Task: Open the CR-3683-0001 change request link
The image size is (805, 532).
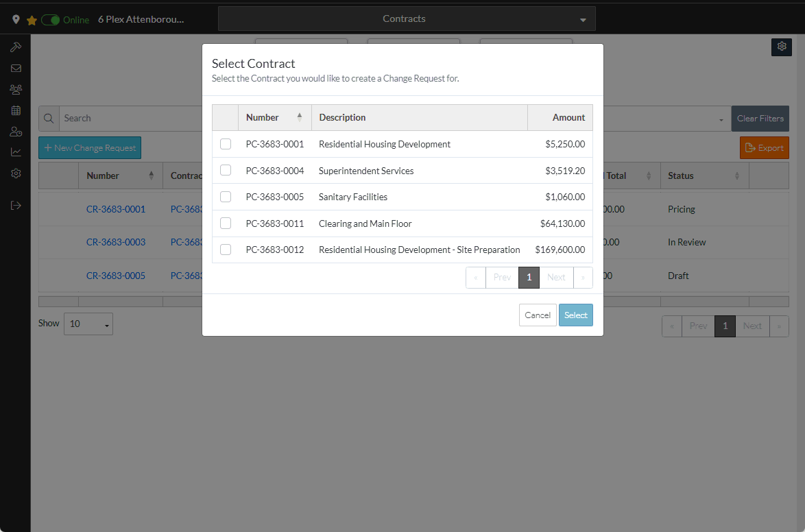Action: pyautogui.click(x=116, y=209)
